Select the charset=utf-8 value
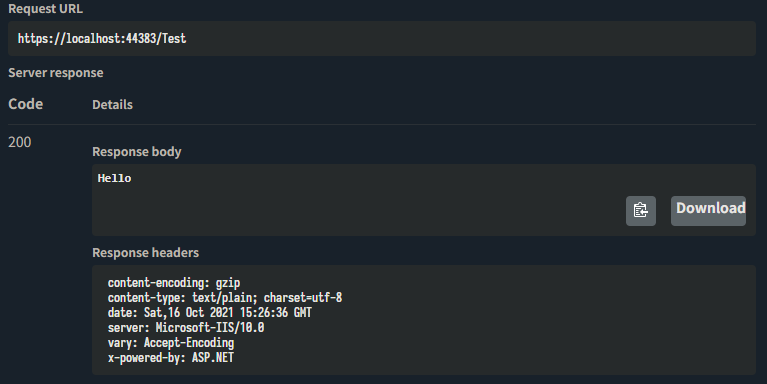The image size is (767, 384). [x=303, y=297]
